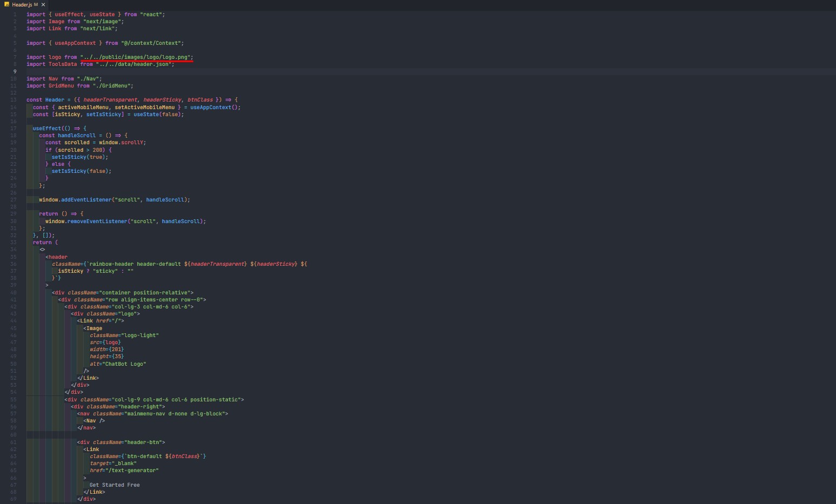Click setIsSticky(true) call

[80, 157]
